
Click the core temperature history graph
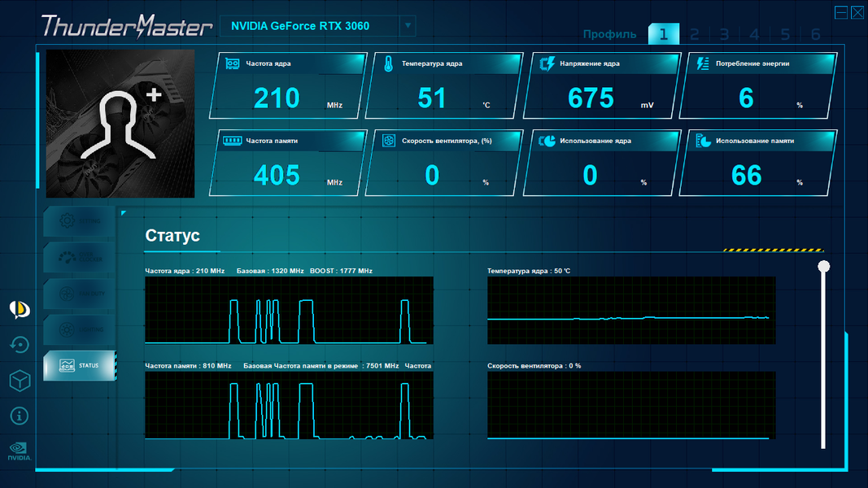631,311
